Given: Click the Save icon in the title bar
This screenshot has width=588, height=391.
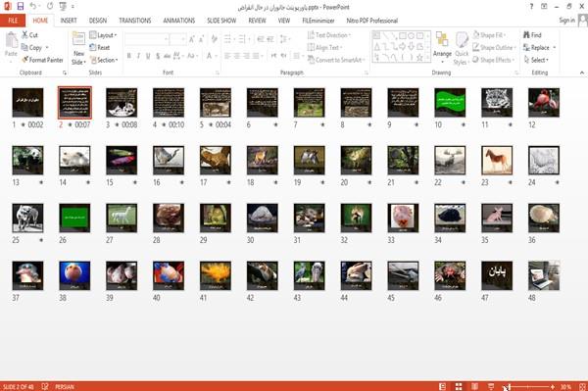Looking at the screenshot, I should pyautogui.click(x=21, y=7).
